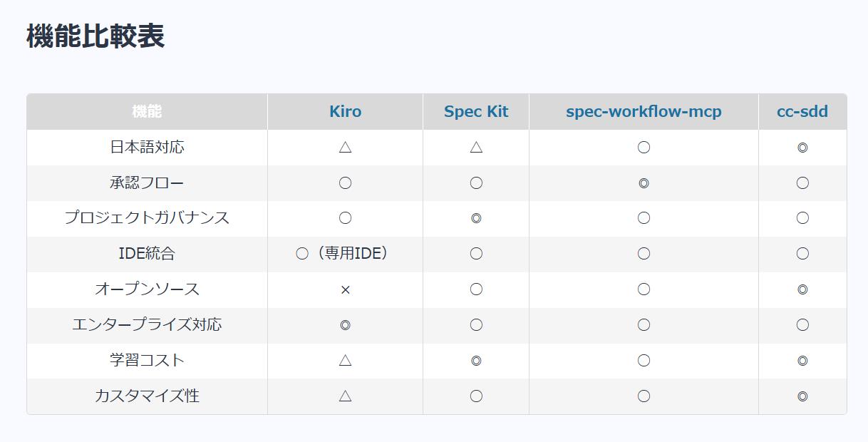Select the 機能比較表 page heading

coord(95,36)
